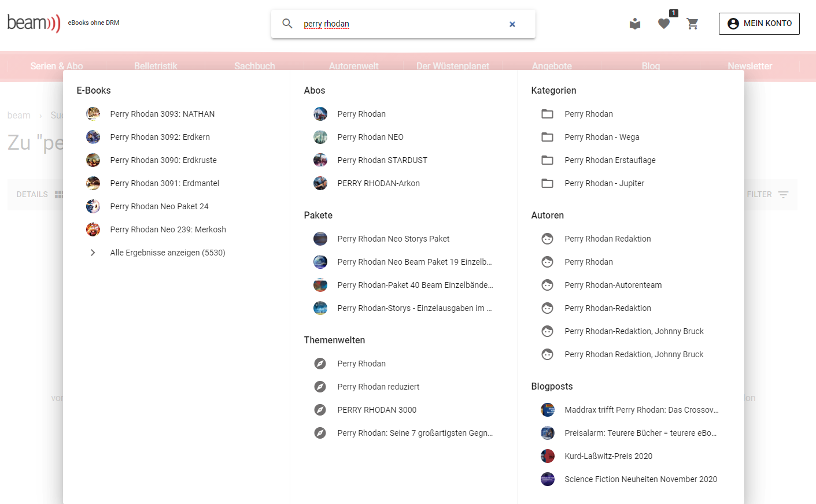Click the beam logo

[34, 23]
